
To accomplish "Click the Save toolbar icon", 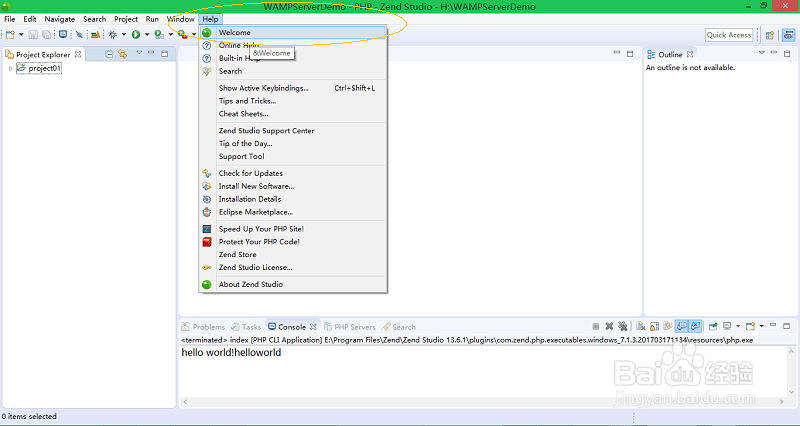I will (x=33, y=35).
